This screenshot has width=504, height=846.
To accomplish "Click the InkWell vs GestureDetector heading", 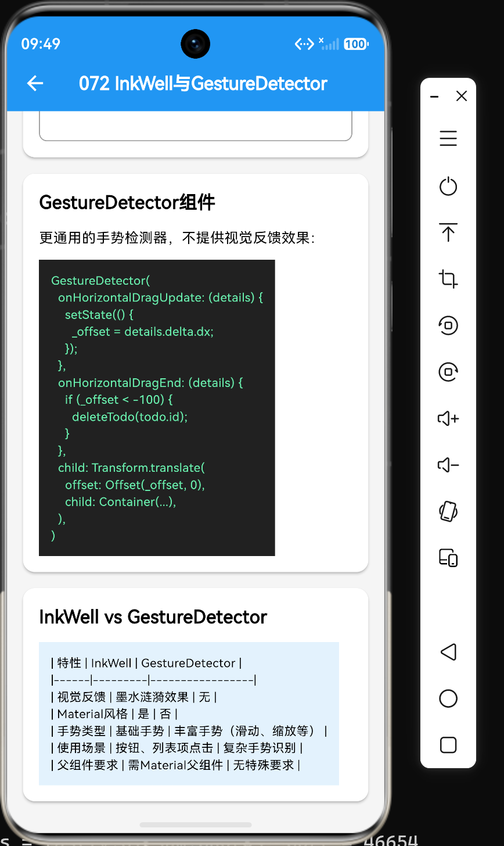I will click(153, 617).
